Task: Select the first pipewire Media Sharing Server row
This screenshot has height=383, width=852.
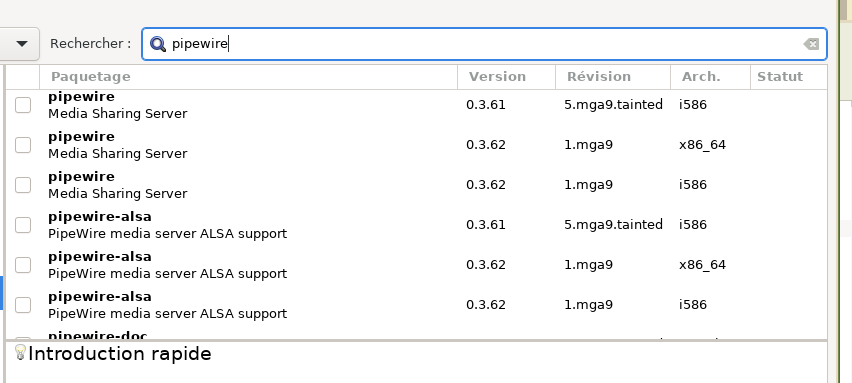Action: point(416,105)
